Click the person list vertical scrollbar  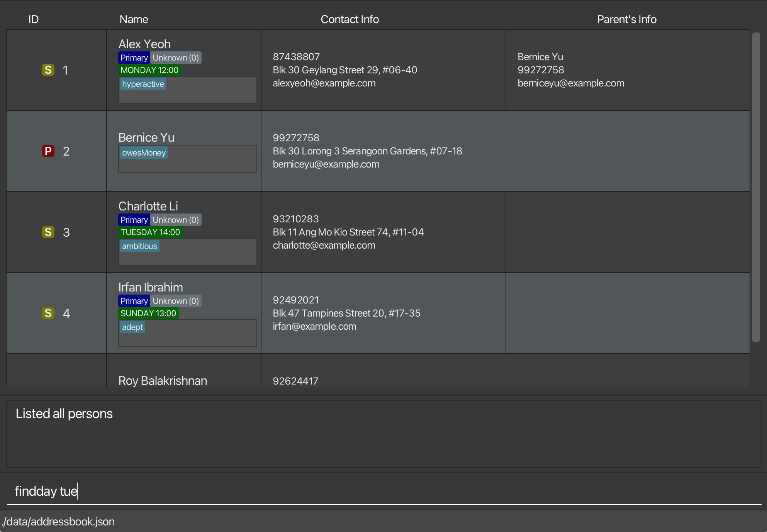click(756, 187)
